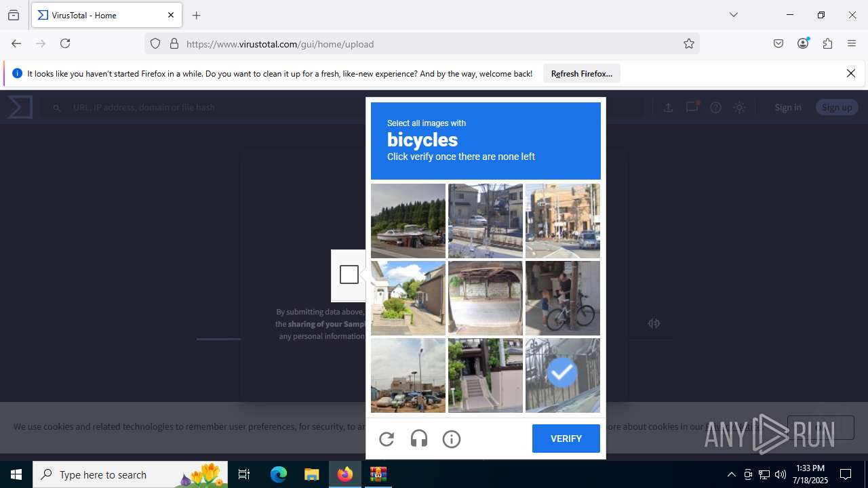Select the image of the person with a bicycle
The height and width of the screenshot is (488, 868).
coord(563,298)
